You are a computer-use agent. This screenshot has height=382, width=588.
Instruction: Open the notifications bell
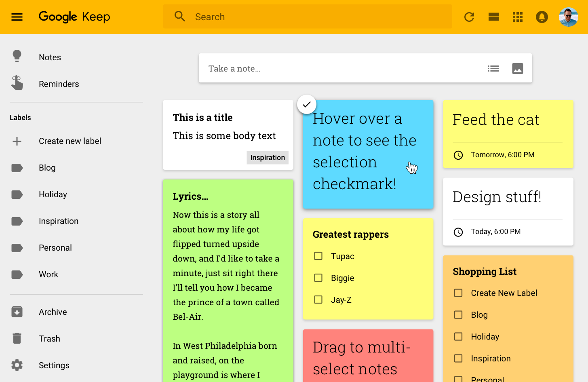(542, 17)
